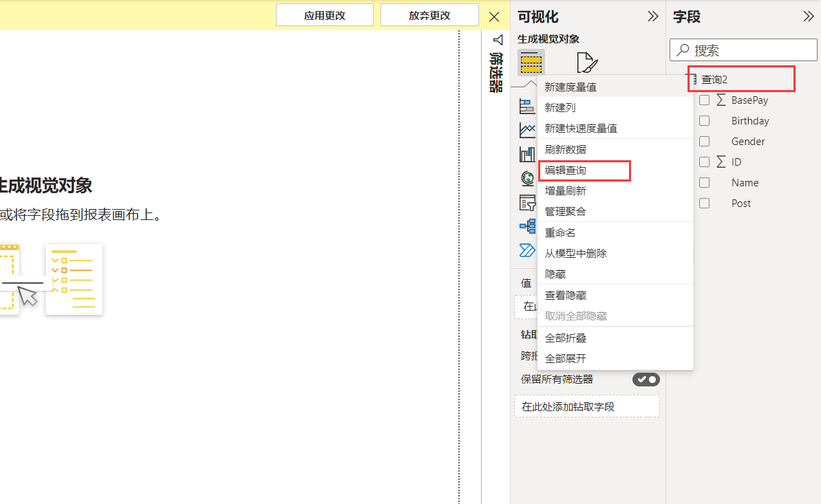This screenshot has height=504, width=821.
Task: Choose 新建列 from context menu
Action: (615, 107)
